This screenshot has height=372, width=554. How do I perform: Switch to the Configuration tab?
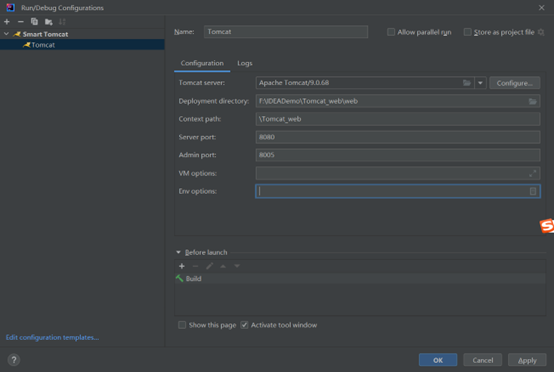202,63
